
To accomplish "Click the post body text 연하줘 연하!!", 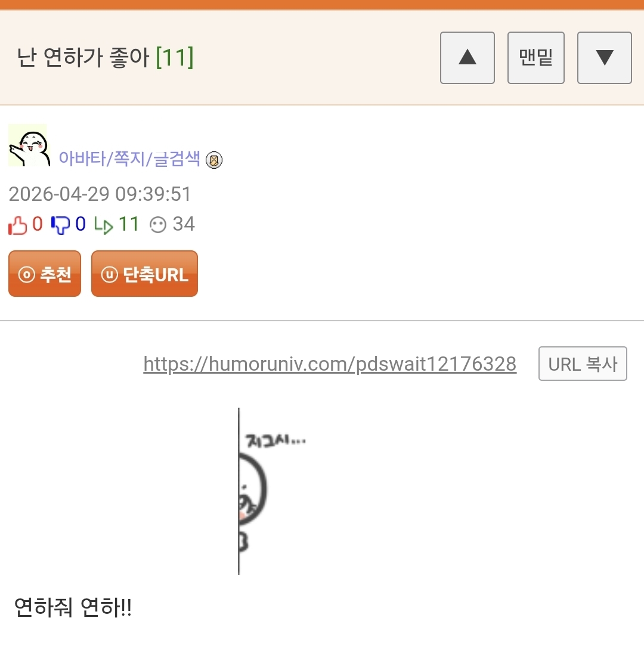I will [73, 607].
